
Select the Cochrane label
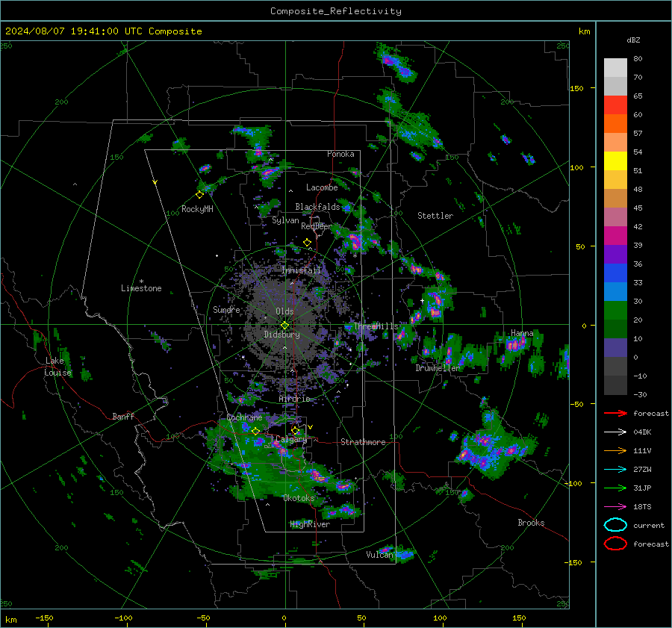point(244,417)
